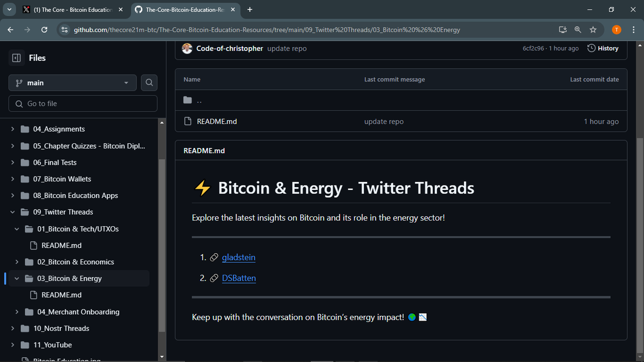This screenshot has width=644, height=362.
Task: Click the Files panel heading
Action: (x=37, y=58)
